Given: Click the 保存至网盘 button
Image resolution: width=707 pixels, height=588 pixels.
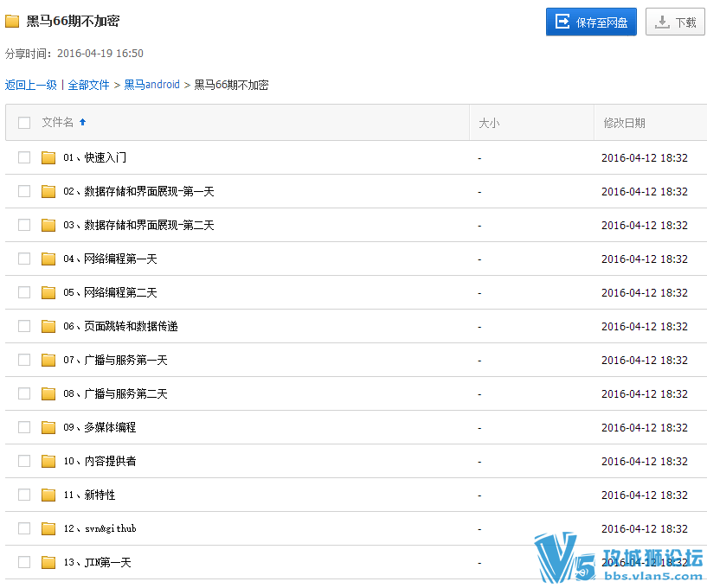Looking at the screenshot, I should click(x=591, y=22).
